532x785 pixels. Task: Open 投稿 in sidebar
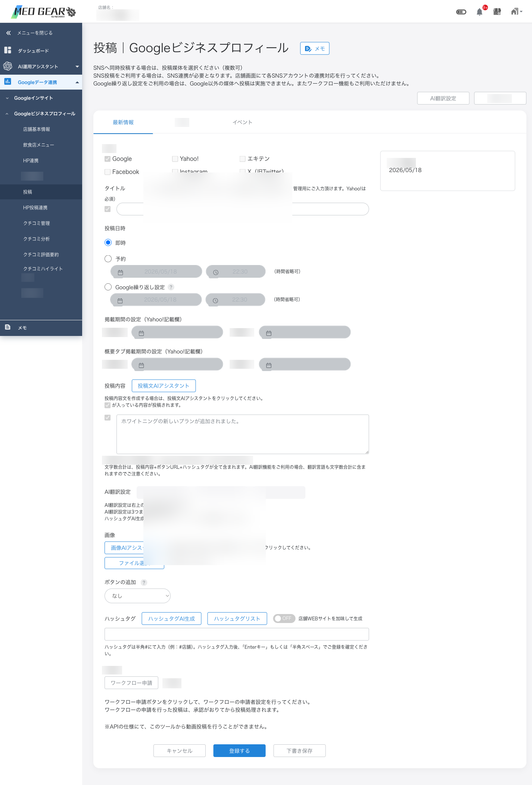28,192
